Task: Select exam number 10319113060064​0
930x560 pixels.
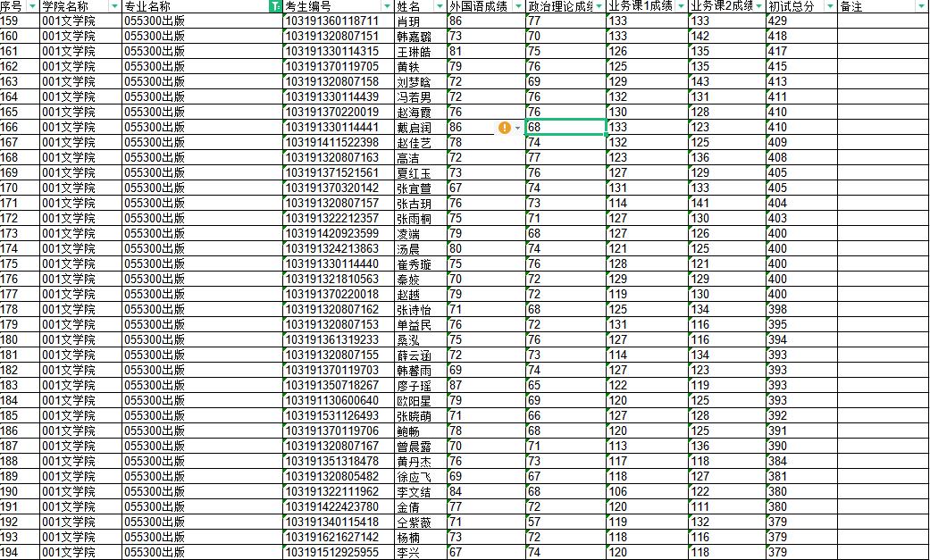Action: tap(339, 401)
